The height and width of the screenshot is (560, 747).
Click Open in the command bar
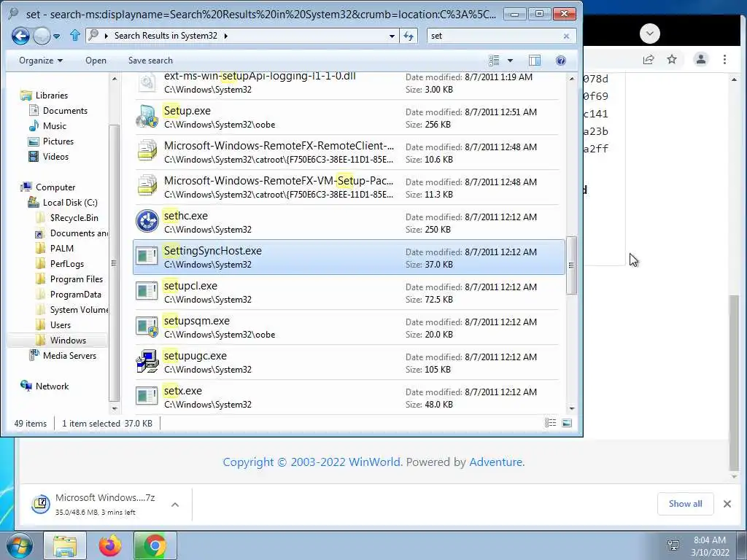point(96,61)
